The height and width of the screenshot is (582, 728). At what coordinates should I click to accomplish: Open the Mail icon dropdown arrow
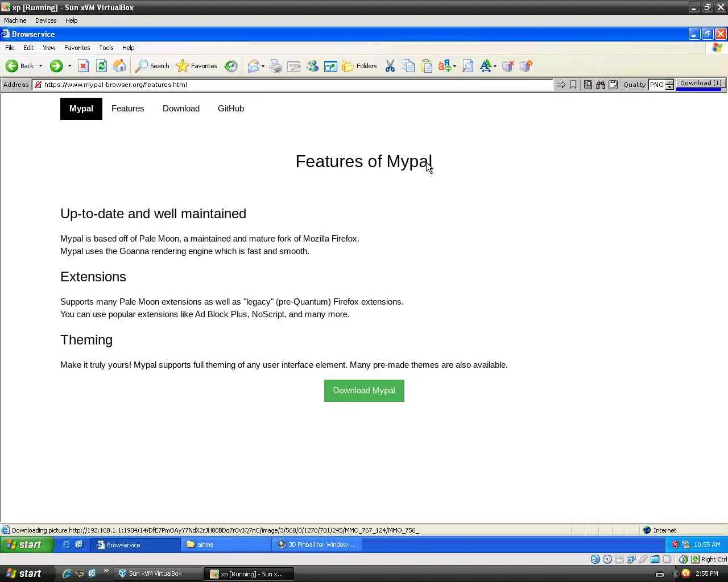tap(263, 66)
